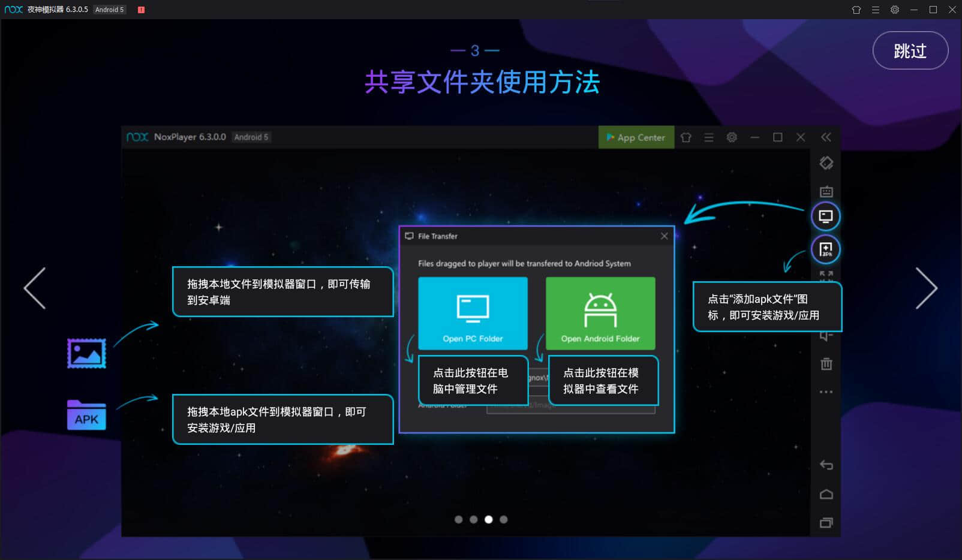Minimize the 夜神模拟器 window
962x560 pixels.
914,10
